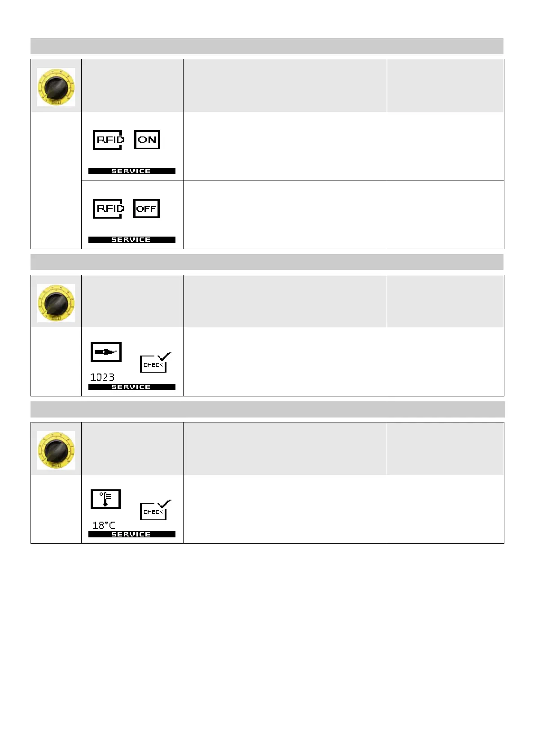Click the SERVICE bar below the 1023 value

131,387
